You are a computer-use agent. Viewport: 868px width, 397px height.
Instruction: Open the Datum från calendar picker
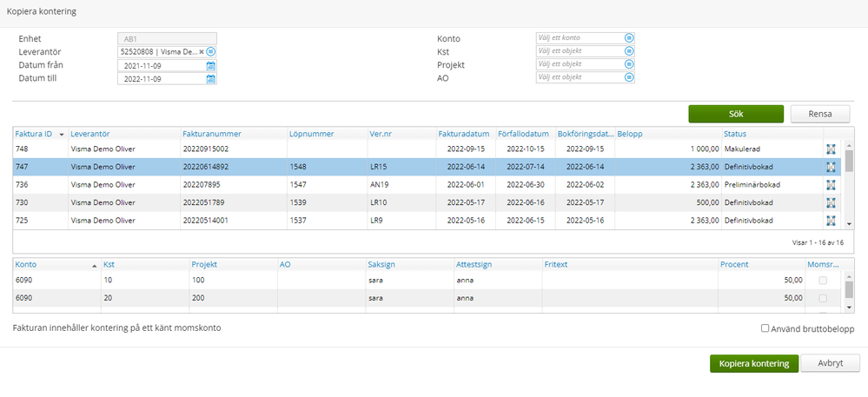point(210,65)
